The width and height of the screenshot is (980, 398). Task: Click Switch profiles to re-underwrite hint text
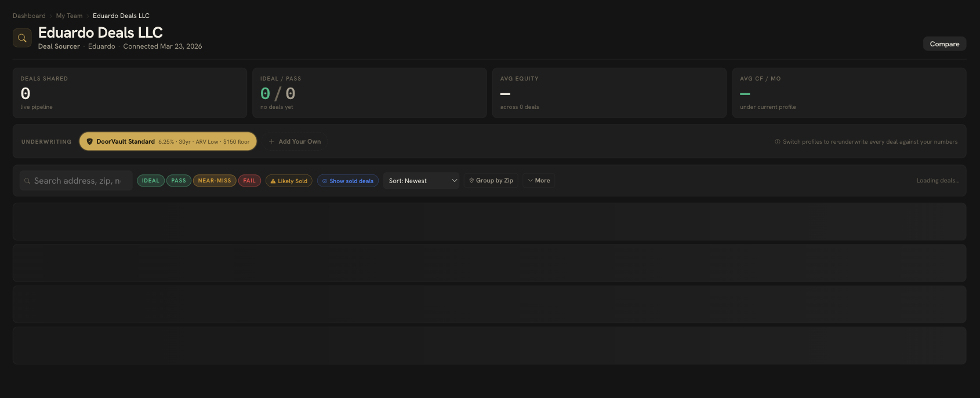coord(870,142)
